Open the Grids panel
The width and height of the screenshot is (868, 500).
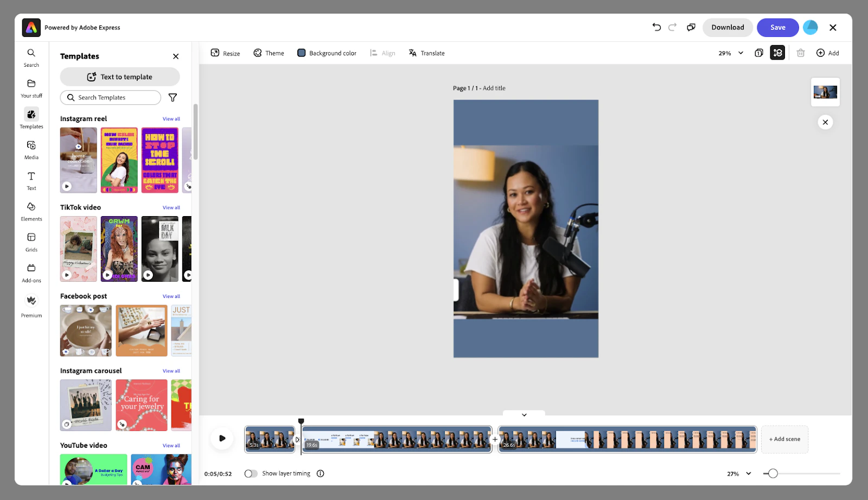coord(31,242)
